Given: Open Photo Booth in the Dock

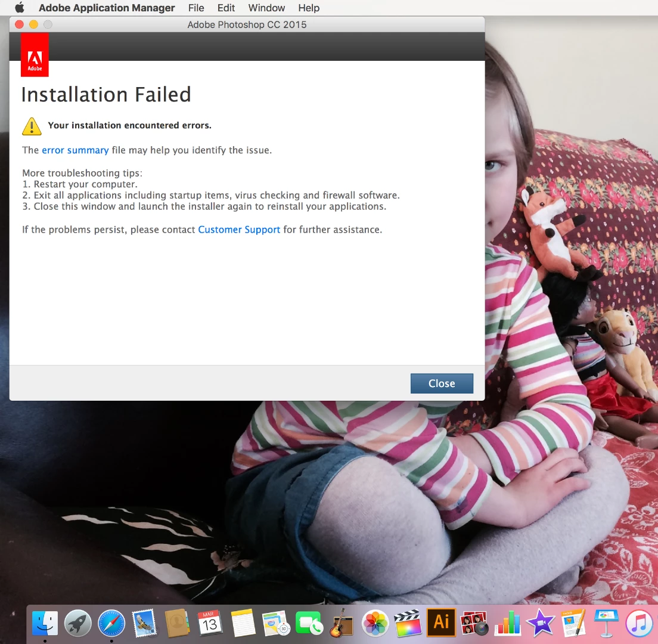Looking at the screenshot, I should (474, 623).
